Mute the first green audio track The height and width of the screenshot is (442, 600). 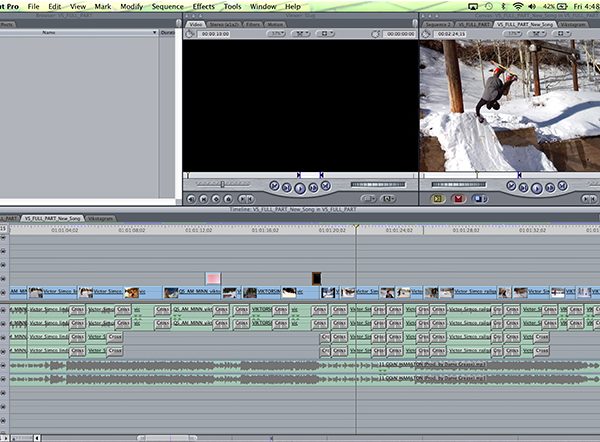[x=3, y=310]
